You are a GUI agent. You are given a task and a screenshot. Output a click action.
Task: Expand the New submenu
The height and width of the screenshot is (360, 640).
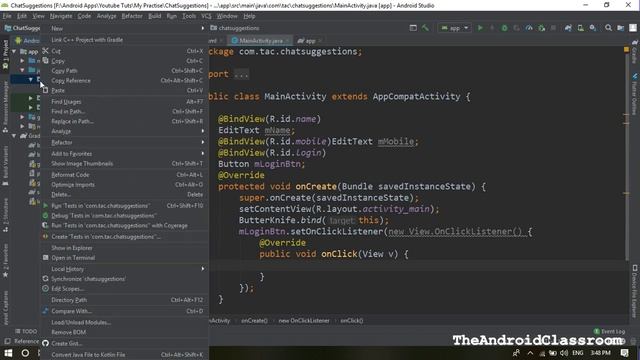(x=124, y=28)
